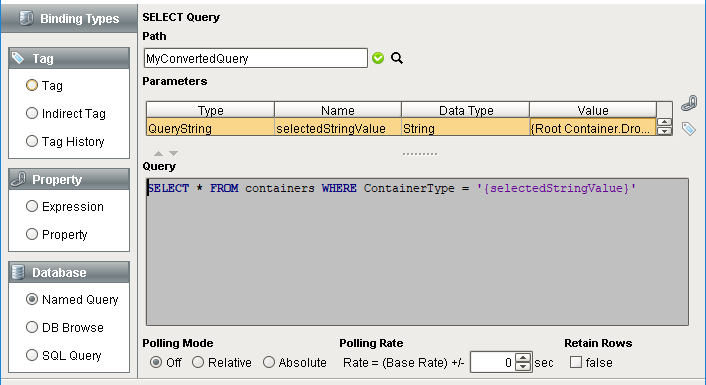Increase polling rate with up stepper
This screenshot has width=706, height=385.
click(x=523, y=358)
